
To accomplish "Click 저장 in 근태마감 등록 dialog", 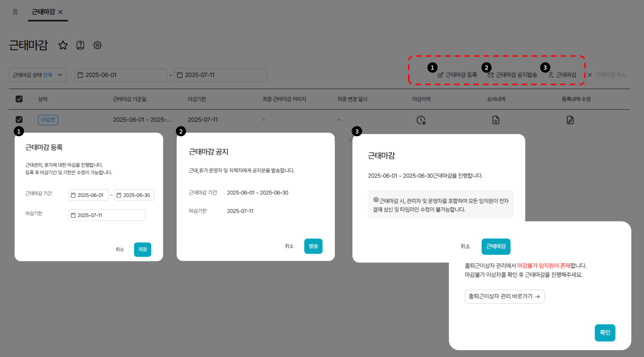I will click(x=142, y=249).
